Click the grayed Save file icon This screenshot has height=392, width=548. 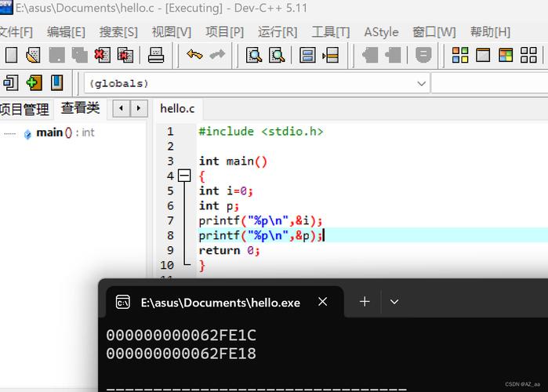pyautogui.click(x=56, y=55)
